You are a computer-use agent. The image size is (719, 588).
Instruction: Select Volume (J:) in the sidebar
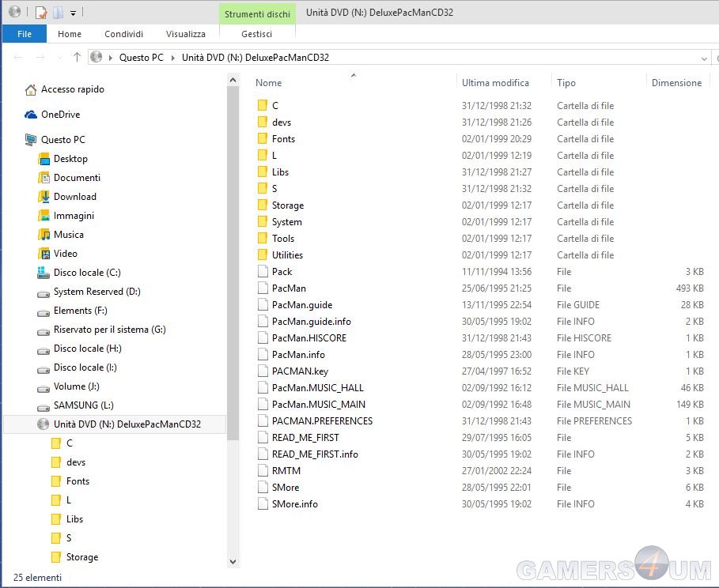click(x=76, y=386)
